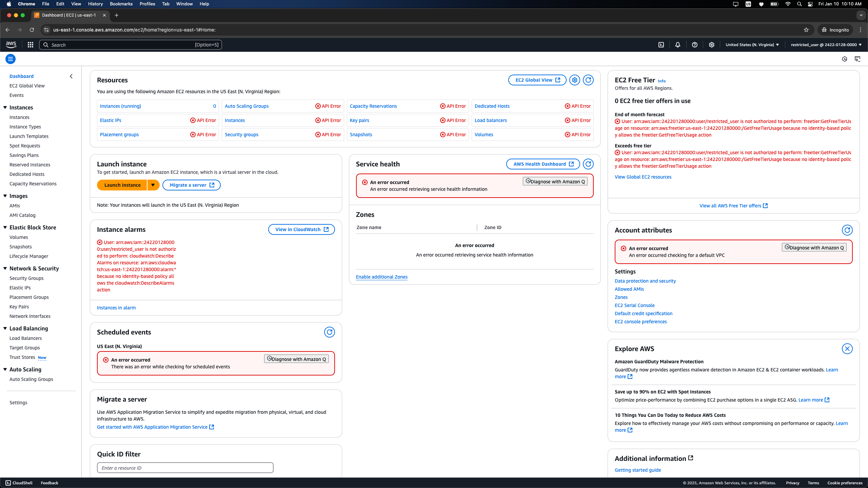Image resolution: width=868 pixels, height=488 pixels.
Task: Open Security Groups in the sidebar
Action: tap(26, 278)
